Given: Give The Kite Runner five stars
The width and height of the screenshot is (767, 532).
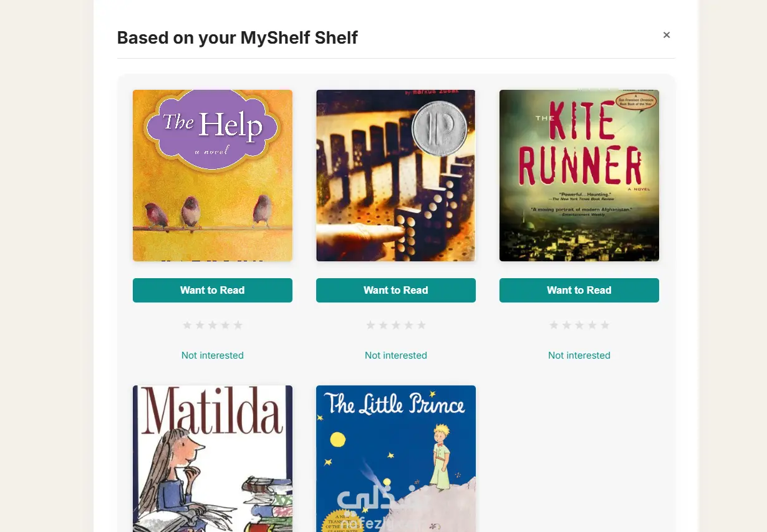Looking at the screenshot, I should [604, 325].
